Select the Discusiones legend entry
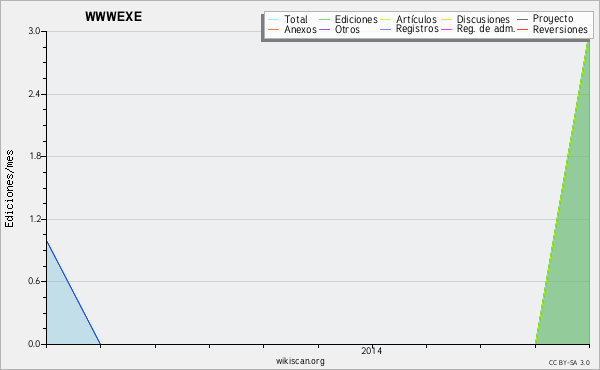This screenshot has height=370, width=600. coord(483,19)
